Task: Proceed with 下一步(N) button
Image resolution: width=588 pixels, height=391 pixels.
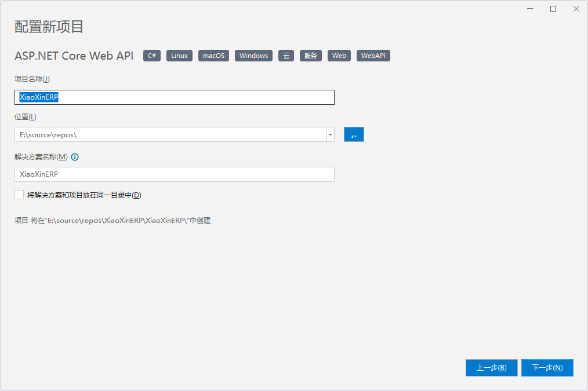Action: click(x=547, y=368)
